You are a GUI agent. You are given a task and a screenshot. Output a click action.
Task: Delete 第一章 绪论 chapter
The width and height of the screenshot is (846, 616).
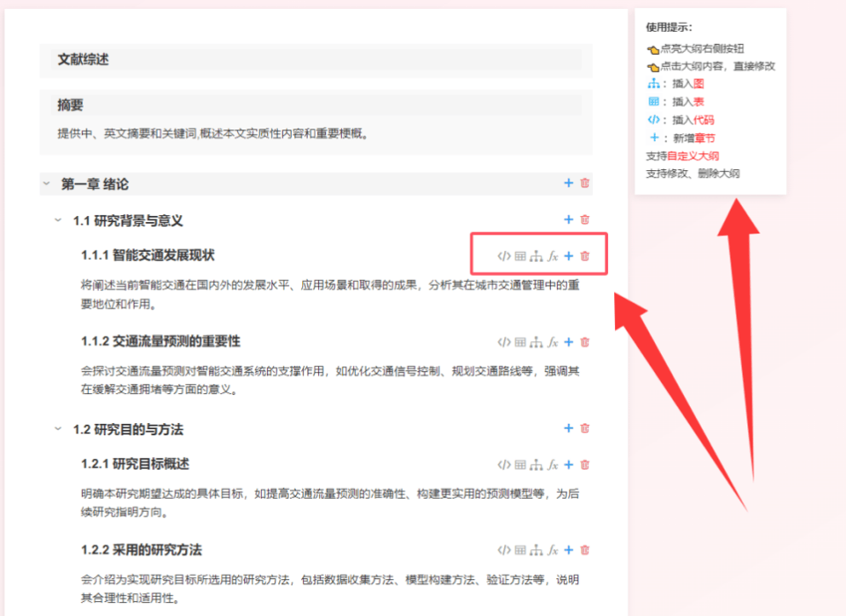pyautogui.click(x=584, y=183)
